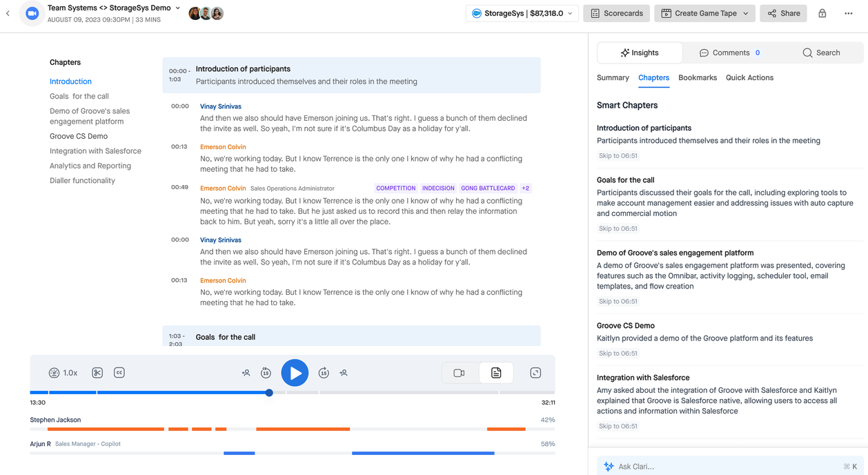Jump to previous speaker

click(246, 373)
